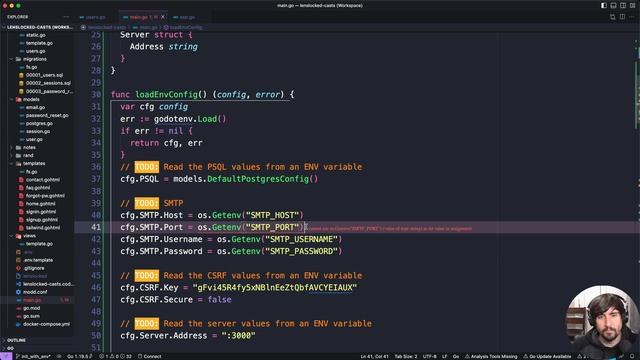Open signup.gohtml template
The width and height of the screenshot is (640, 360).
coord(41,220)
